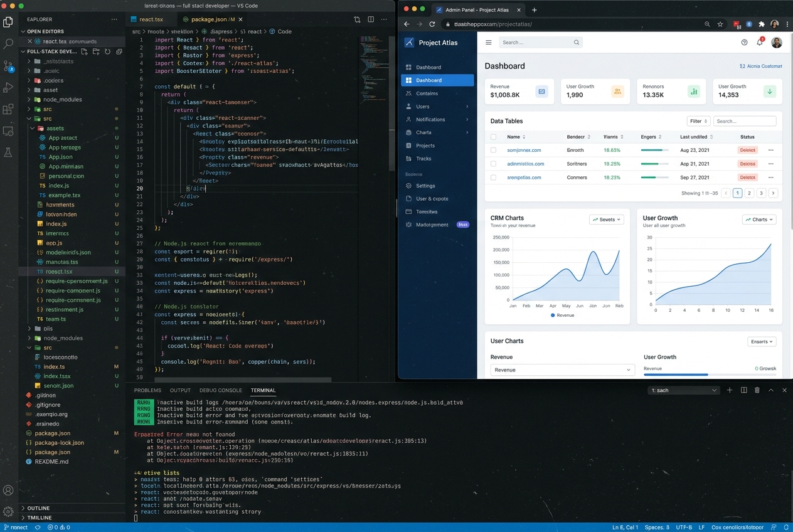Open Run and Debug view in activity bar
Image resolution: width=793 pixels, height=532 pixels.
[8, 88]
